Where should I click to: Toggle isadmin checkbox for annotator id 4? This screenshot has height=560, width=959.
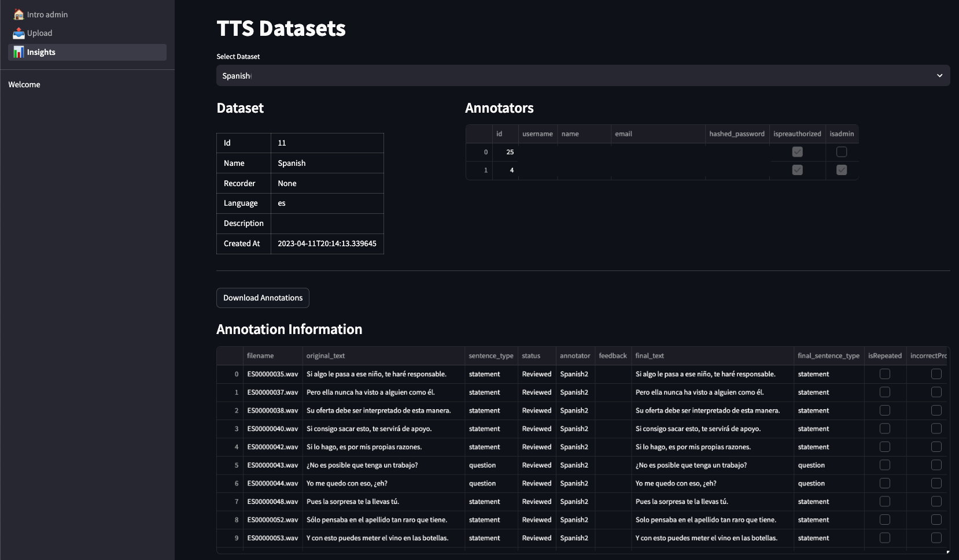coord(842,170)
